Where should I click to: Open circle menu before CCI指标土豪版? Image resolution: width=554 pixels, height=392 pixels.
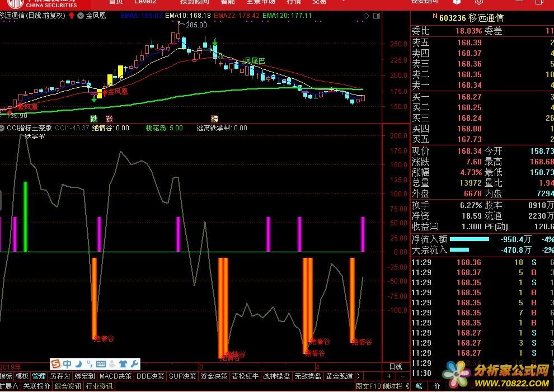[2, 128]
